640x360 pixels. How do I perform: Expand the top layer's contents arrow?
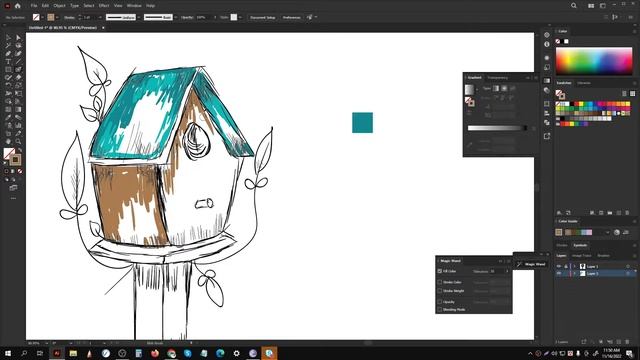point(575,266)
